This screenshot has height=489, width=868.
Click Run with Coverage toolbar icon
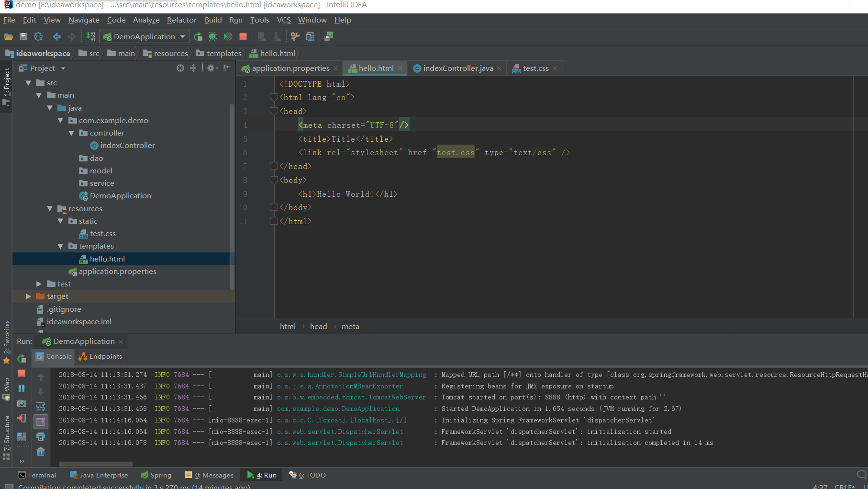pos(228,36)
